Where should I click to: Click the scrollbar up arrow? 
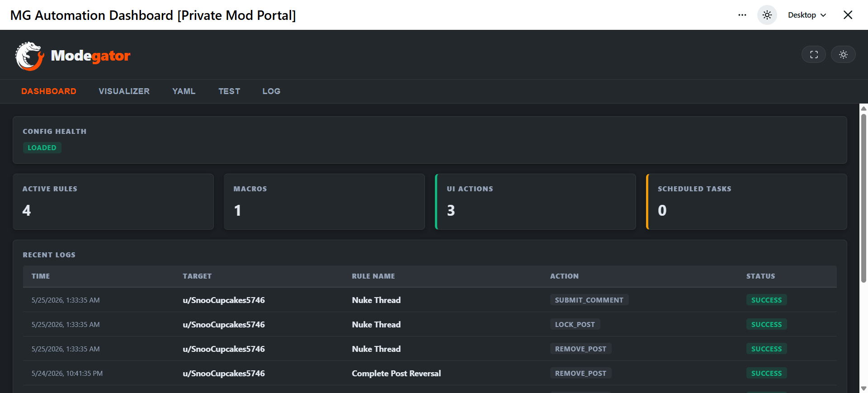pyautogui.click(x=863, y=108)
